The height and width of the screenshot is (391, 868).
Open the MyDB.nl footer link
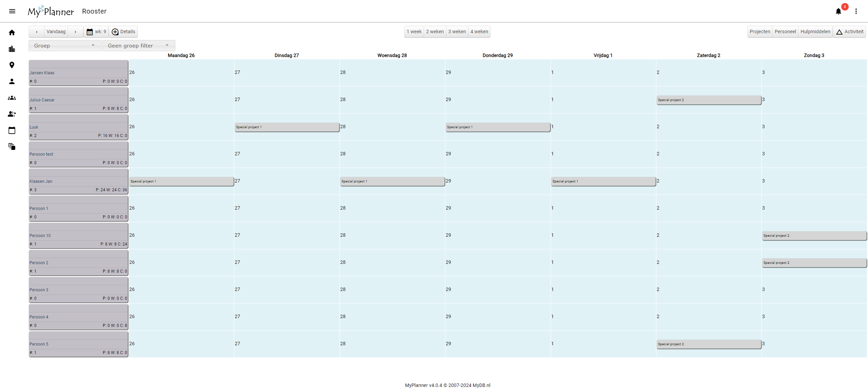(x=481, y=385)
